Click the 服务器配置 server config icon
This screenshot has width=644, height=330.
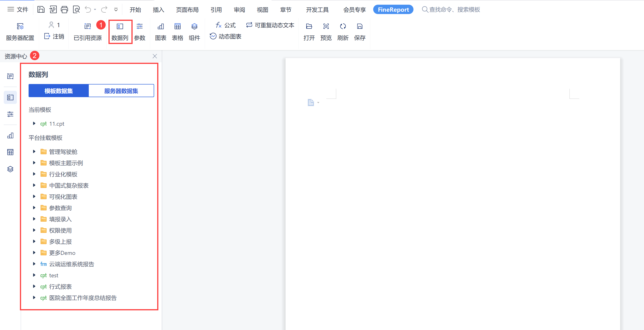(20, 26)
